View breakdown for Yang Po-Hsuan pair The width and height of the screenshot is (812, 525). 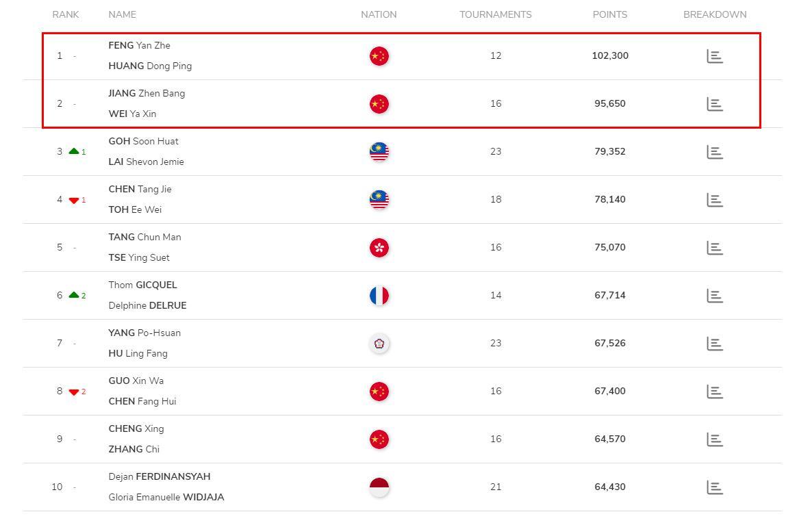[715, 344]
